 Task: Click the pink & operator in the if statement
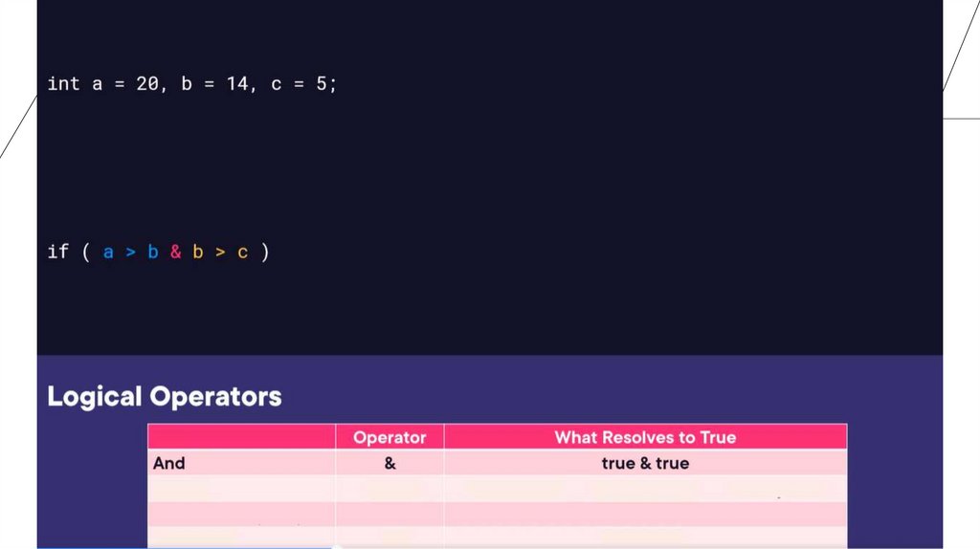coord(175,253)
